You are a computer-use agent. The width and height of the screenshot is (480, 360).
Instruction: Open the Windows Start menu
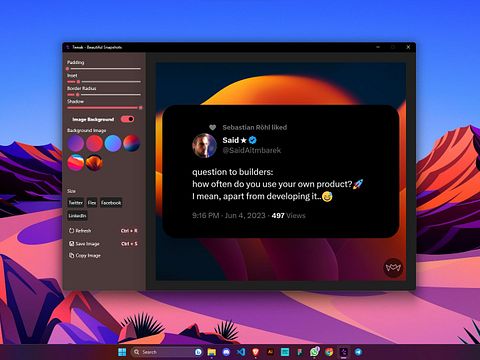coord(122,352)
